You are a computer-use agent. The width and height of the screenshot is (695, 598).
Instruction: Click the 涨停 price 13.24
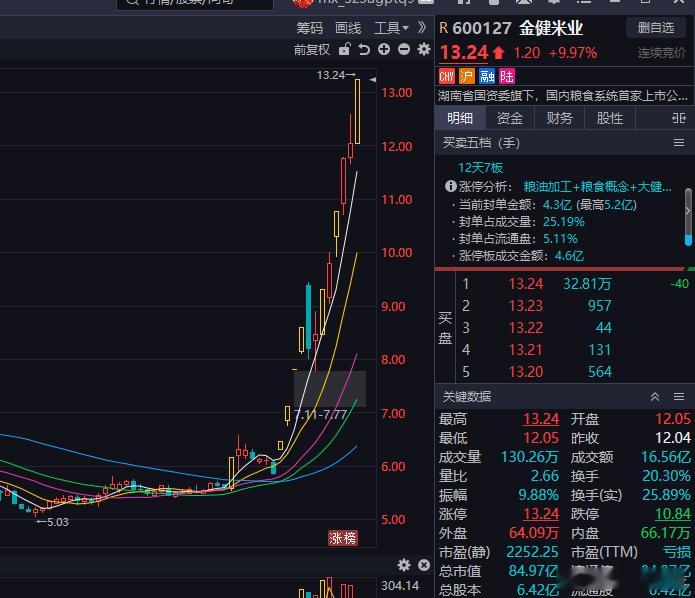pyautogui.click(x=541, y=514)
